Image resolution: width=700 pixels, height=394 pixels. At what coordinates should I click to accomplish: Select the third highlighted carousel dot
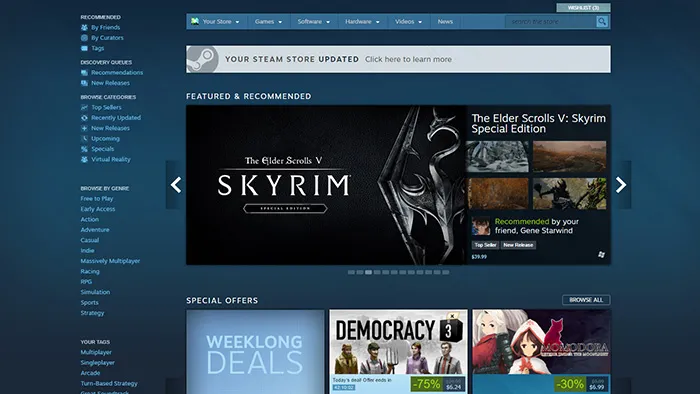tap(368, 272)
